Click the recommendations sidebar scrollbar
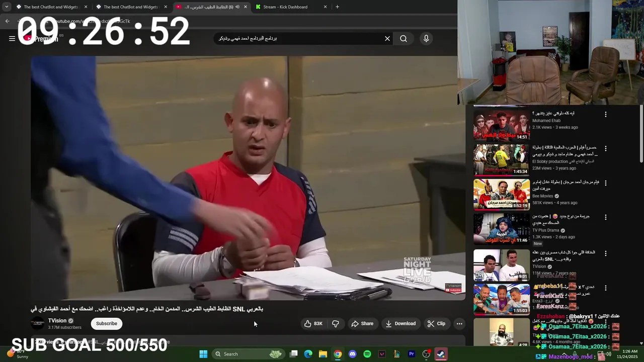The image size is (644, 362). coord(641,133)
